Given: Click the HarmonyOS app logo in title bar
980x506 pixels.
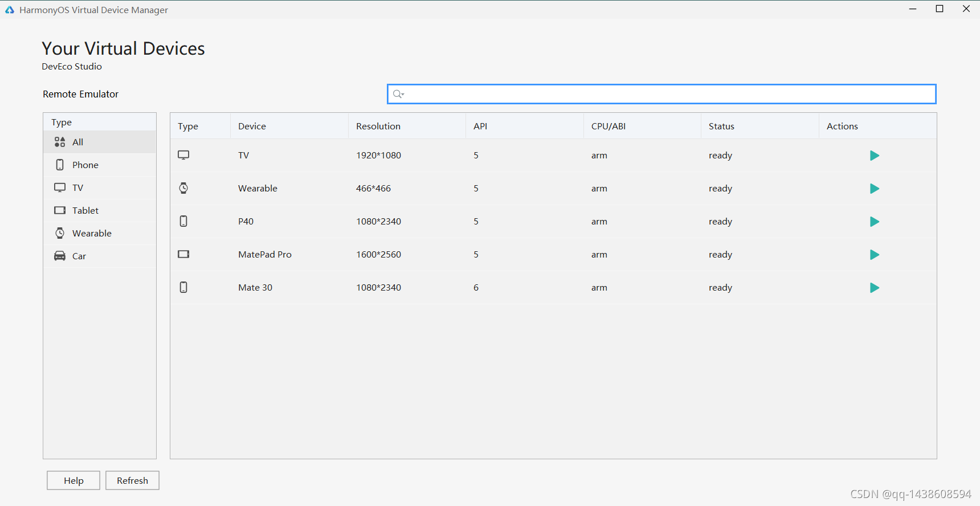Looking at the screenshot, I should [x=10, y=10].
